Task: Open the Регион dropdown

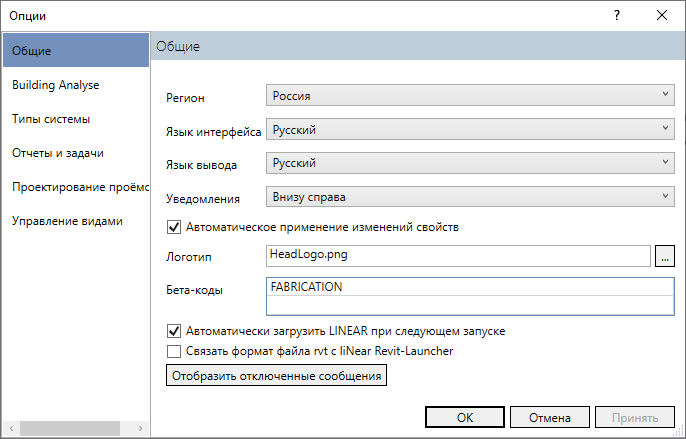Action: 470,95
